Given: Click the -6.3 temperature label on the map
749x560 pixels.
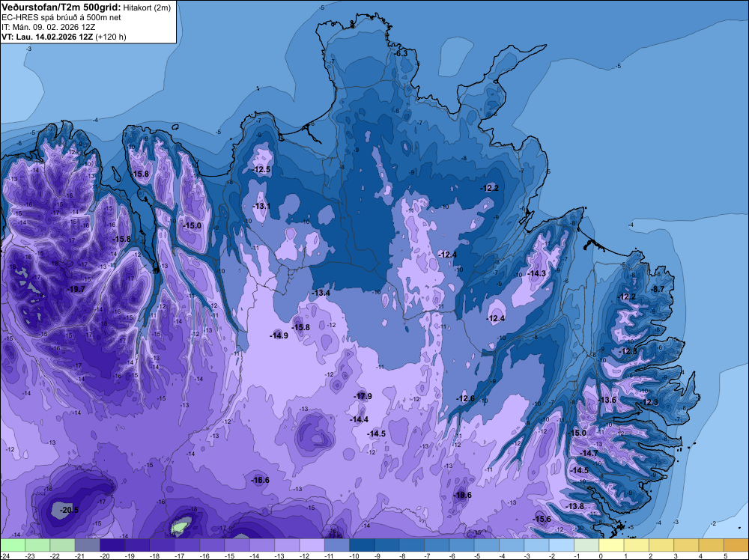Looking at the screenshot, I should [401, 53].
